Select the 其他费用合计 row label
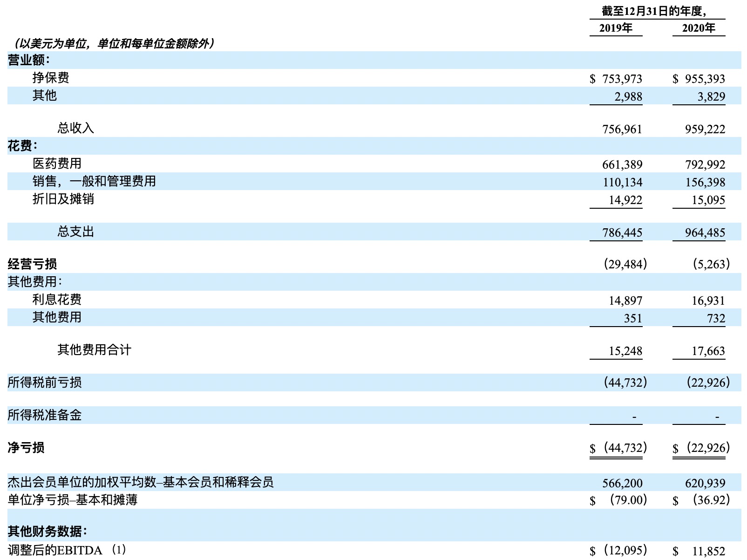 pyautogui.click(x=94, y=350)
